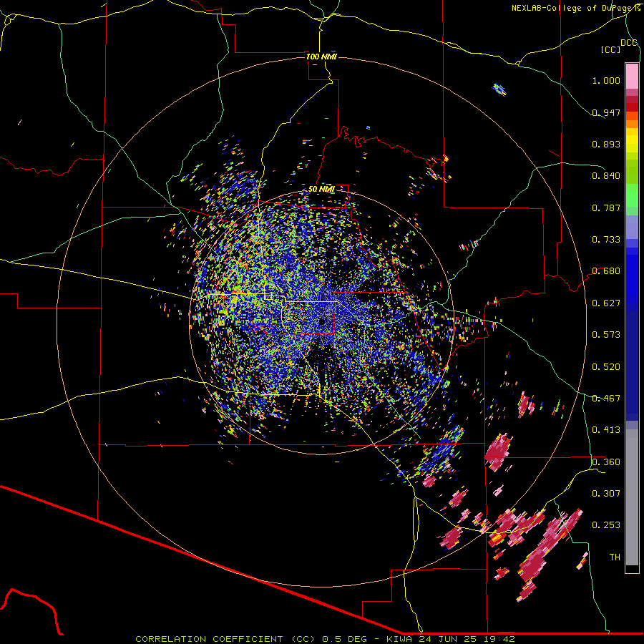
Task: Pick the 0.520 scale value
Action: [606, 367]
